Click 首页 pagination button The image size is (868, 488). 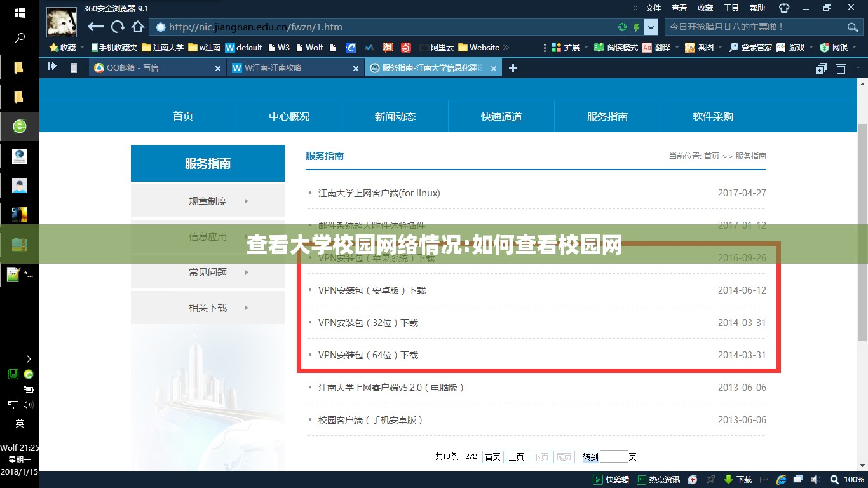[492, 457]
